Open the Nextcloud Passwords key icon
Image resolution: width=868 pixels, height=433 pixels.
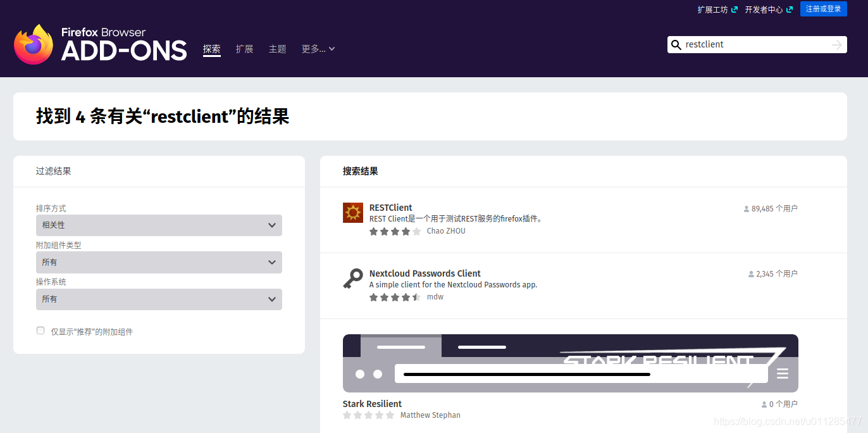pyautogui.click(x=353, y=279)
